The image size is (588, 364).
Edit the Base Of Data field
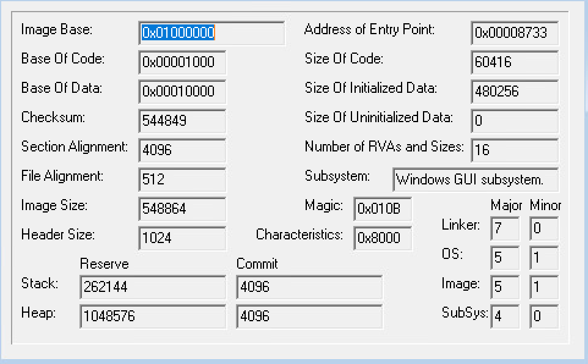coord(182,92)
